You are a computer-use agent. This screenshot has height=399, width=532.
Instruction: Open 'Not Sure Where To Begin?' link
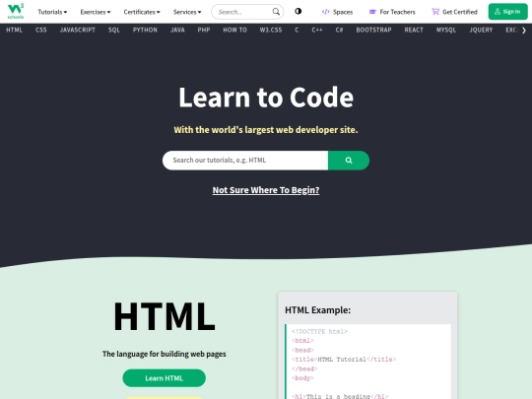point(266,190)
